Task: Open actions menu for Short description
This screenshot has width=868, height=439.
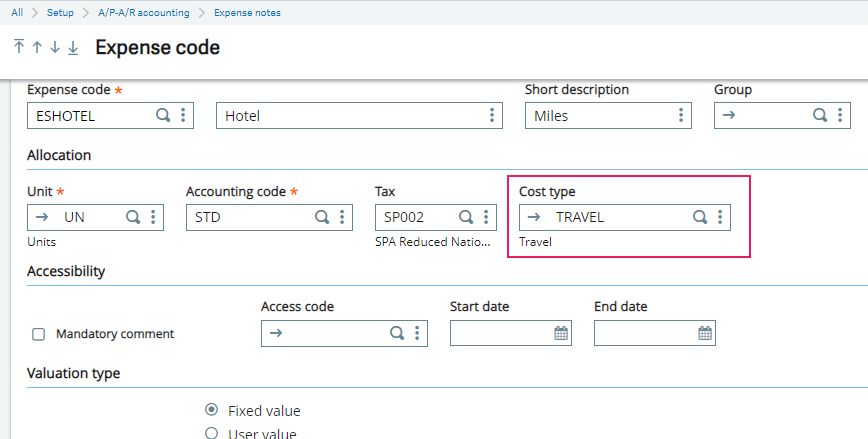Action: pos(681,116)
